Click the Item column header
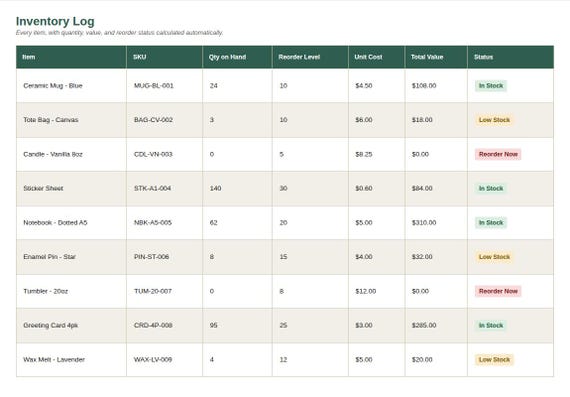Image resolution: width=570 pixels, height=397 pixels. [x=71, y=57]
